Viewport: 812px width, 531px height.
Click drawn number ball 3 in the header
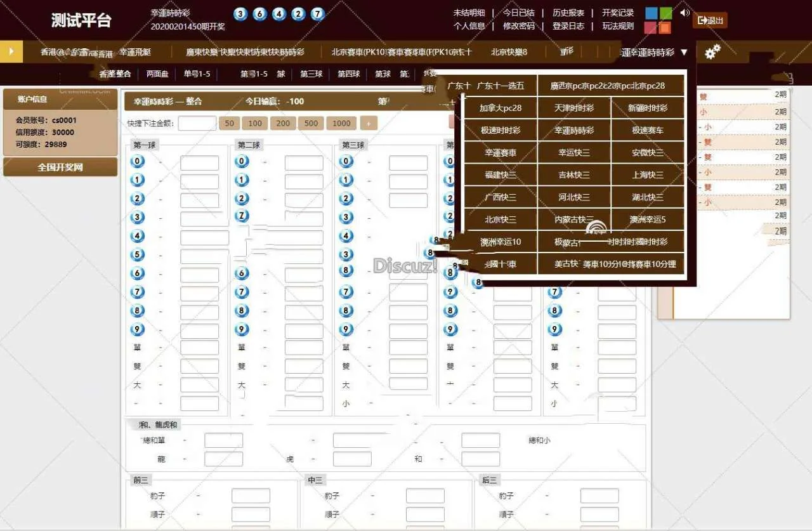(240, 14)
